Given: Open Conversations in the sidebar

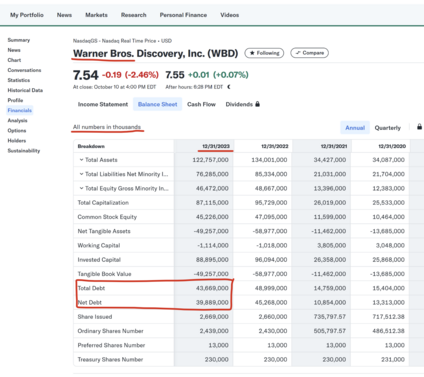Looking at the screenshot, I should pyautogui.click(x=24, y=70).
